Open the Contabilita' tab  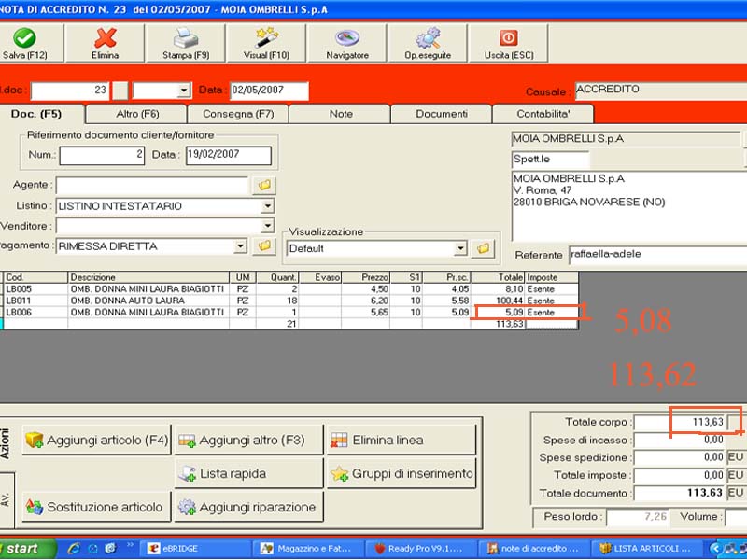[x=543, y=114]
